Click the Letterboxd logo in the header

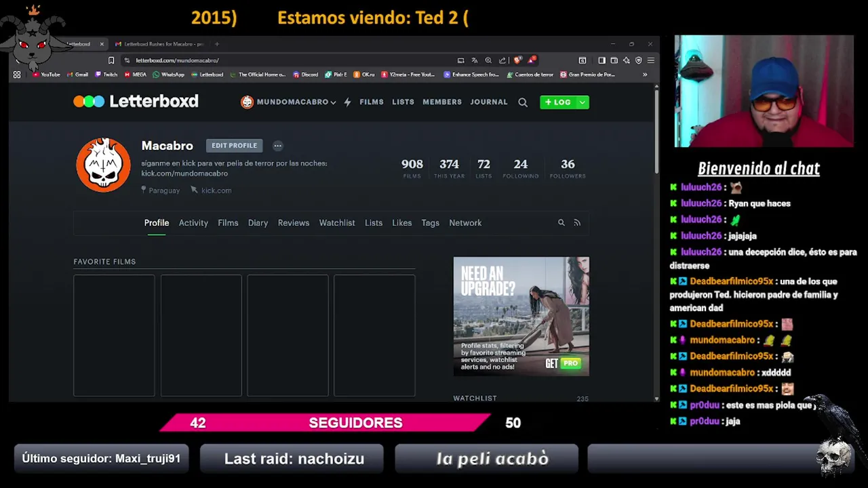(136, 102)
